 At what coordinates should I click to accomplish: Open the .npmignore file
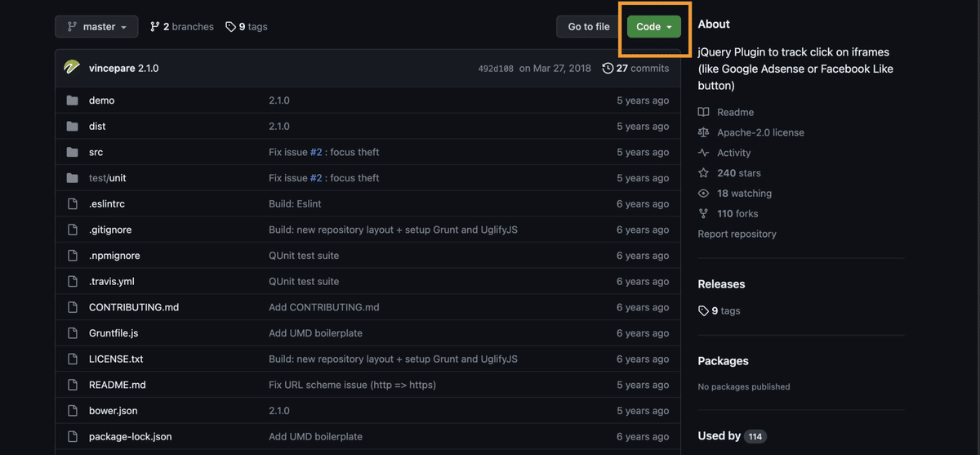(x=114, y=256)
